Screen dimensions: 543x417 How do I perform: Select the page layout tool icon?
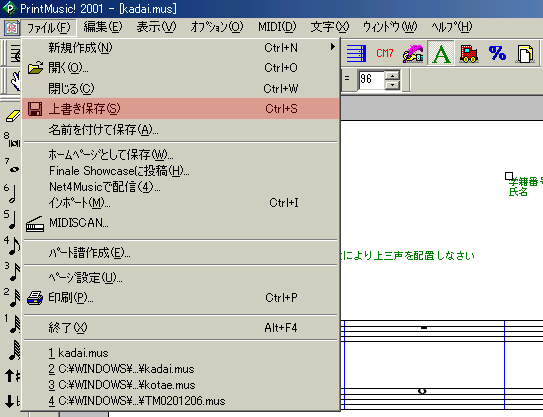[525, 53]
